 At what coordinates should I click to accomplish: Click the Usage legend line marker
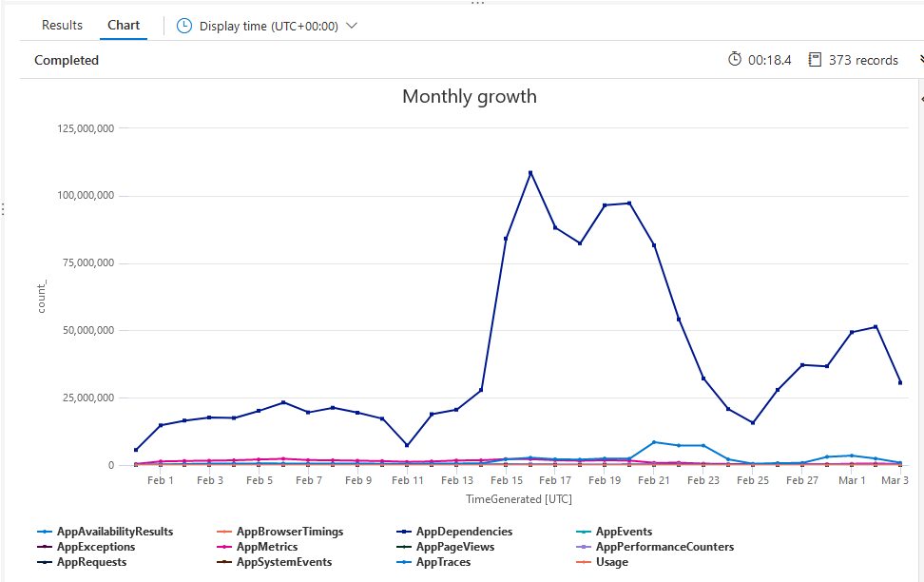584,562
